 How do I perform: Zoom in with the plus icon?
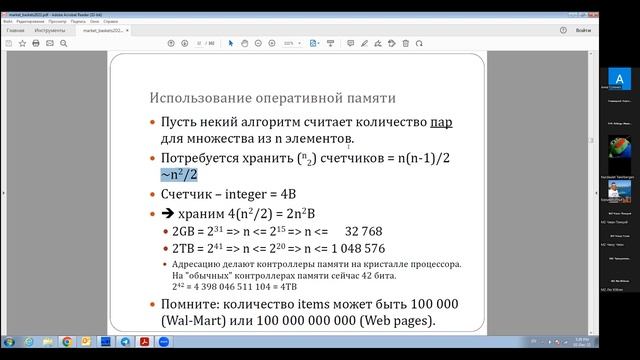coord(272,43)
